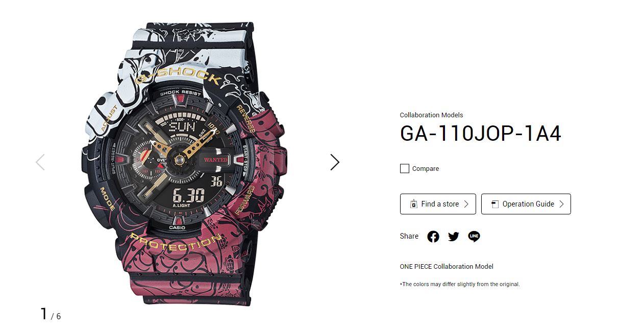Click the manual icon in Operation Guide
This screenshot has height=332, width=644.
coord(494,204)
